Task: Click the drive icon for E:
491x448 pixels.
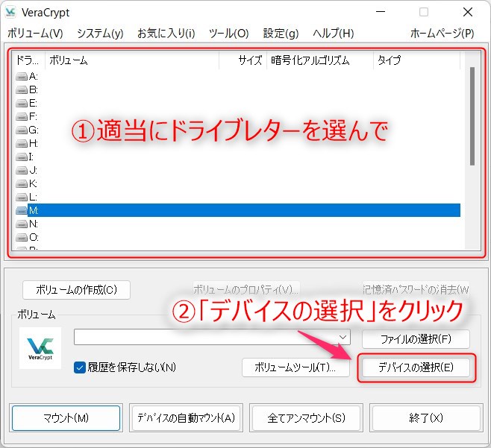Action: pos(22,103)
